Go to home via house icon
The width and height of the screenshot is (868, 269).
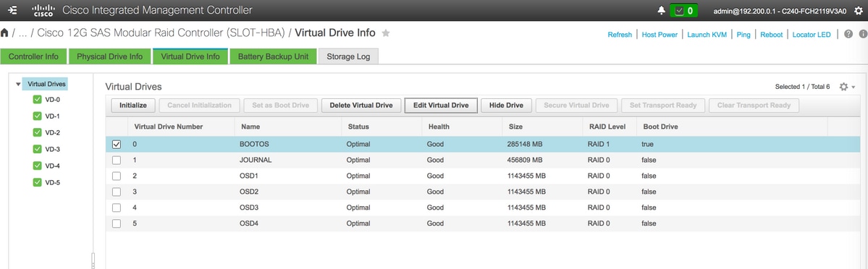(x=5, y=33)
